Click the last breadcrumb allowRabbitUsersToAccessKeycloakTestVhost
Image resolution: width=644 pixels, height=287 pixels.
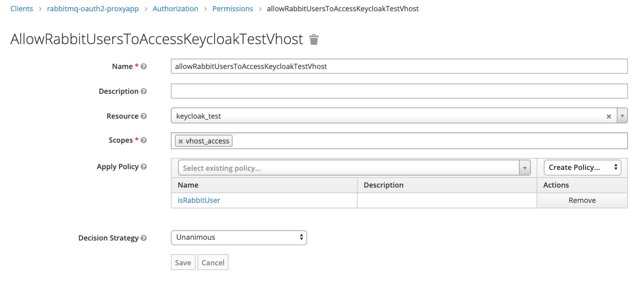pyautogui.click(x=343, y=9)
